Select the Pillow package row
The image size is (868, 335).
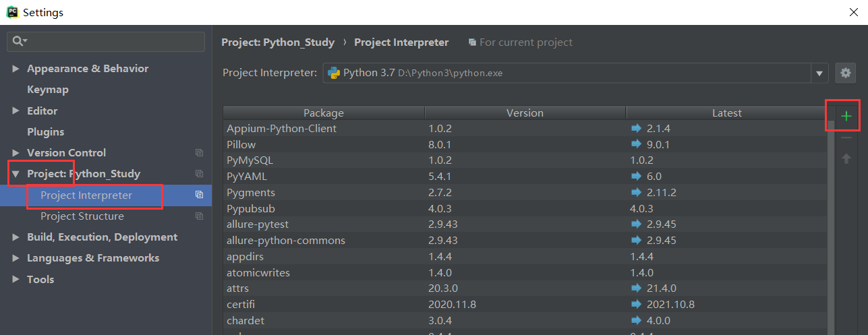tap(525, 144)
